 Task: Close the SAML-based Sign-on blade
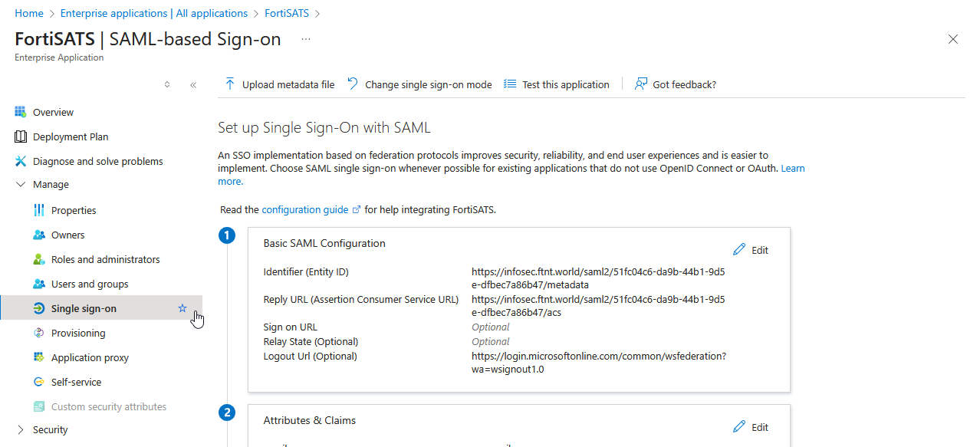(953, 39)
